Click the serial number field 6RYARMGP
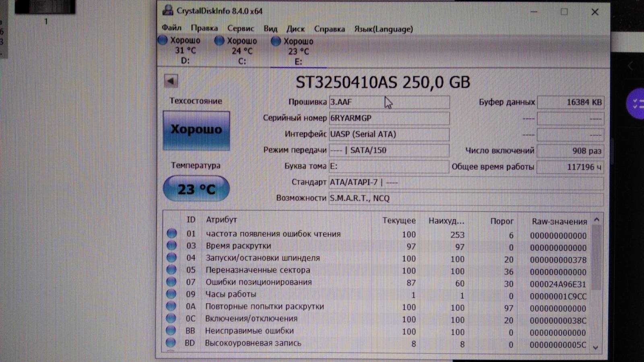 [389, 118]
